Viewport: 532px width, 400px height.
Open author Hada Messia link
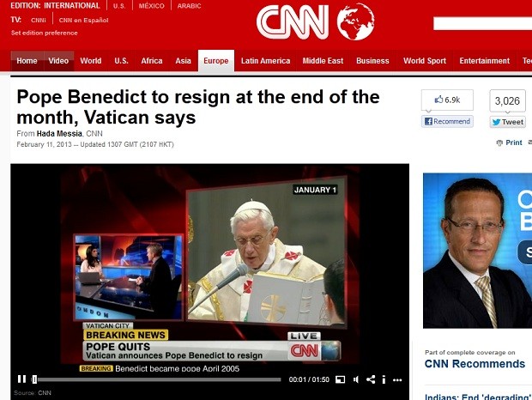59,134
